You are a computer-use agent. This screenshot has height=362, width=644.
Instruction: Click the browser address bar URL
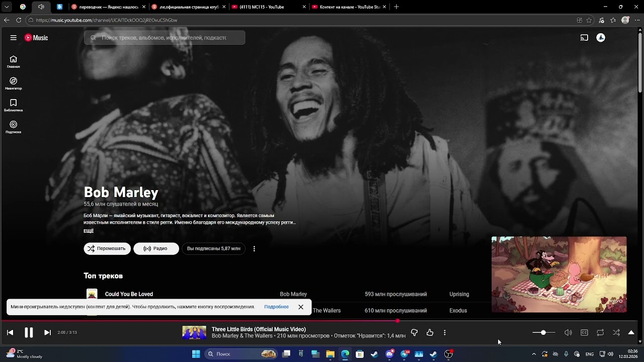107,20
